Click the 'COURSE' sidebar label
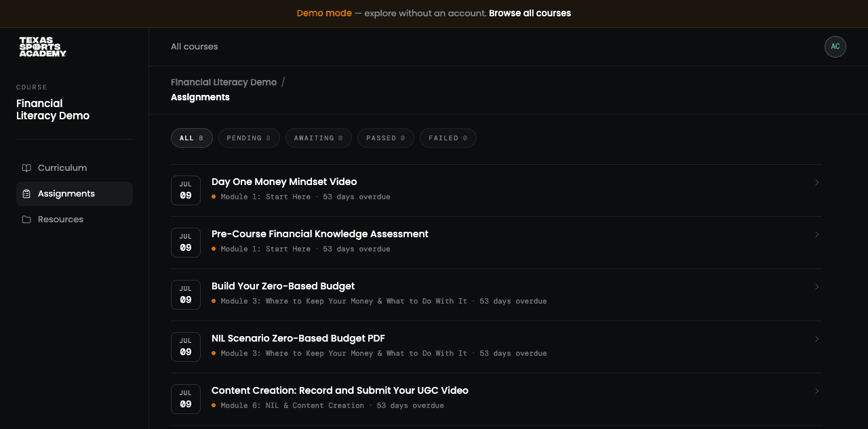Viewport: 868px width, 429px height. click(x=32, y=87)
